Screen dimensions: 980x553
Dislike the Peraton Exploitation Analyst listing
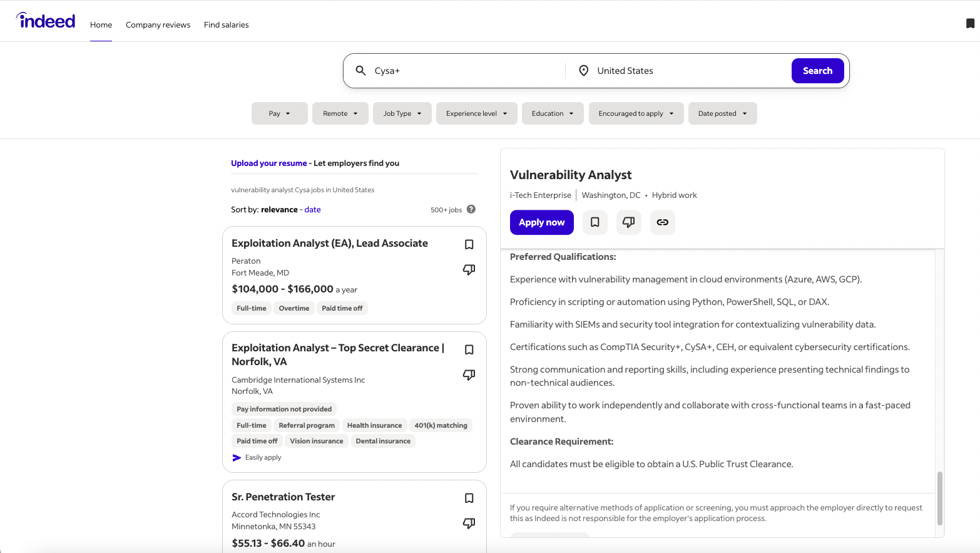[x=469, y=269]
